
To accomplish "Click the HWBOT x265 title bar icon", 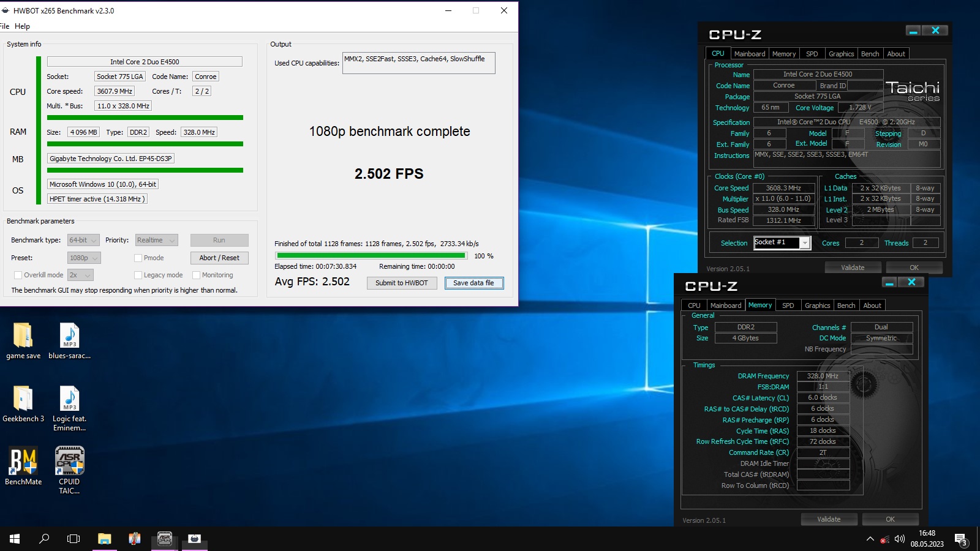I will click(6, 10).
